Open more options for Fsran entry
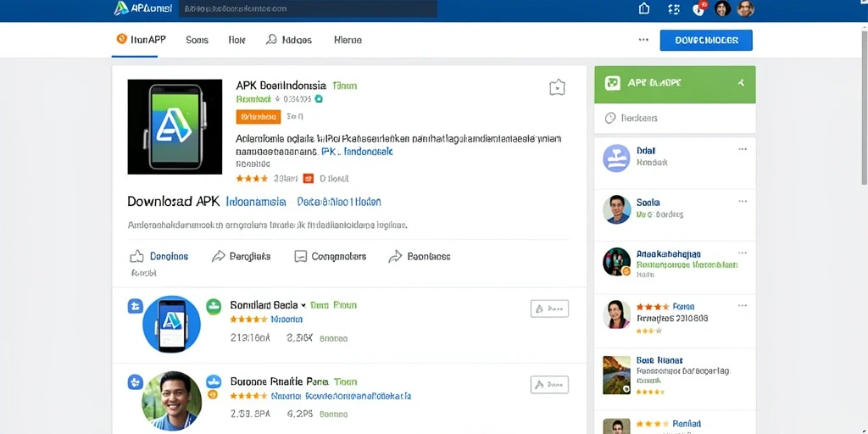This screenshot has height=434, width=868. (x=743, y=305)
